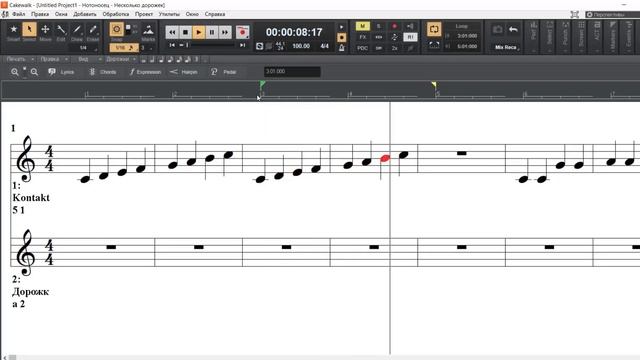
Task: Toggle the 2x oversampling button
Action: click(394, 48)
